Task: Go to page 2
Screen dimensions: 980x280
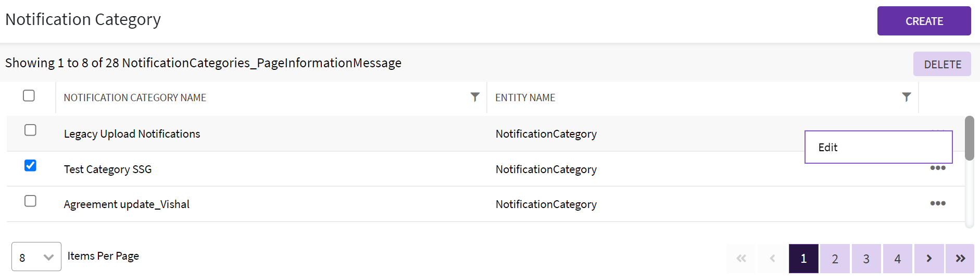Action: coord(835,259)
